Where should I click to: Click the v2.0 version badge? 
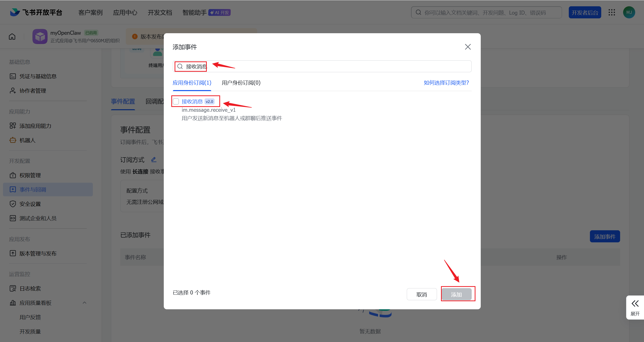point(210,101)
